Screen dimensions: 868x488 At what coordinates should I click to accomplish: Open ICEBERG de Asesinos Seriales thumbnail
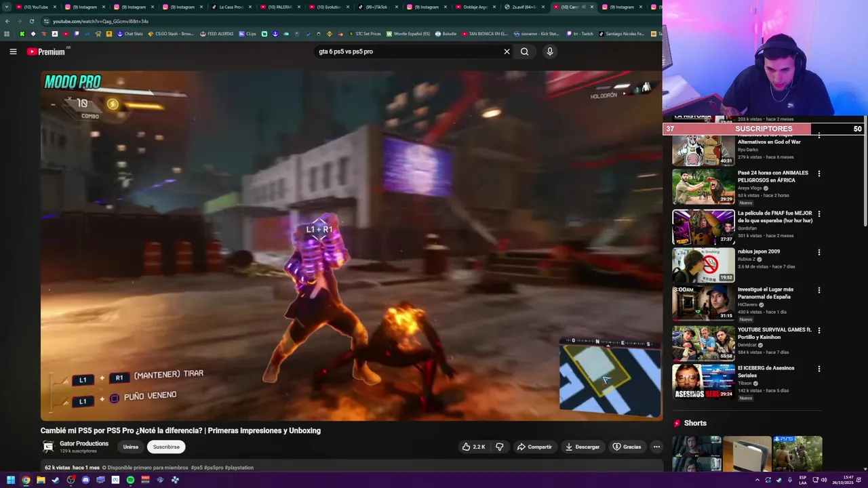click(703, 381)
